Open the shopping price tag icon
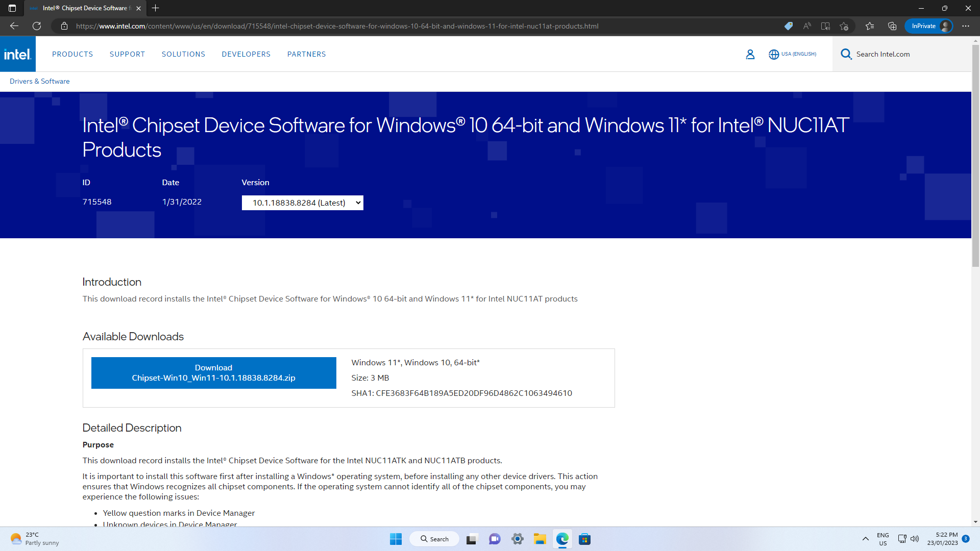The height and width of the screenshot is (551, 980). pos(789,26)
